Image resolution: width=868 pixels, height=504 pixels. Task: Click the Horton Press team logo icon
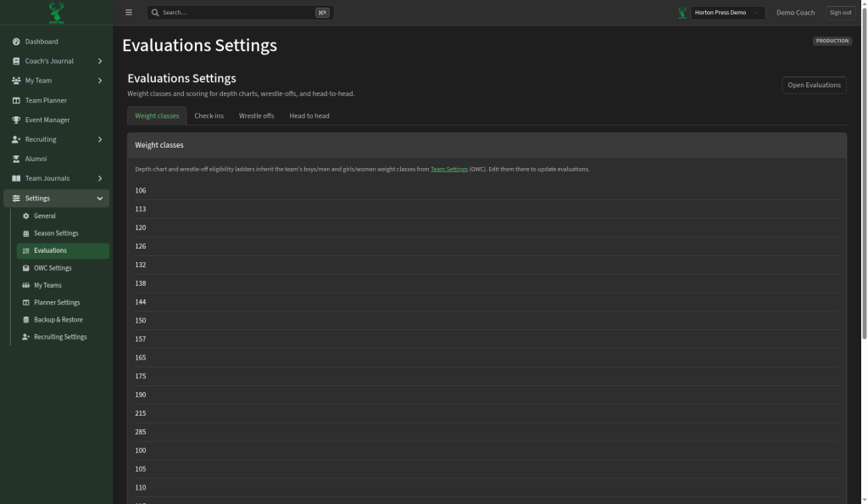pos(682,12)
